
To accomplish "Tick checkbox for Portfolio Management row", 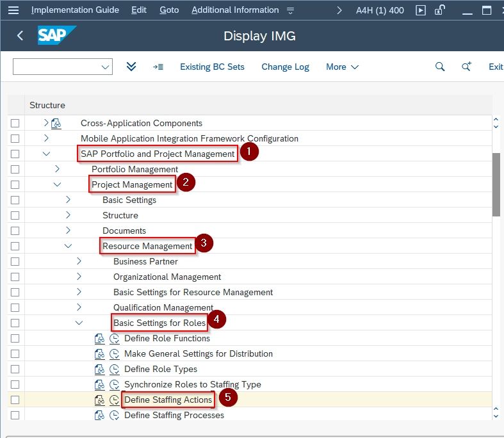I will 15,169.
